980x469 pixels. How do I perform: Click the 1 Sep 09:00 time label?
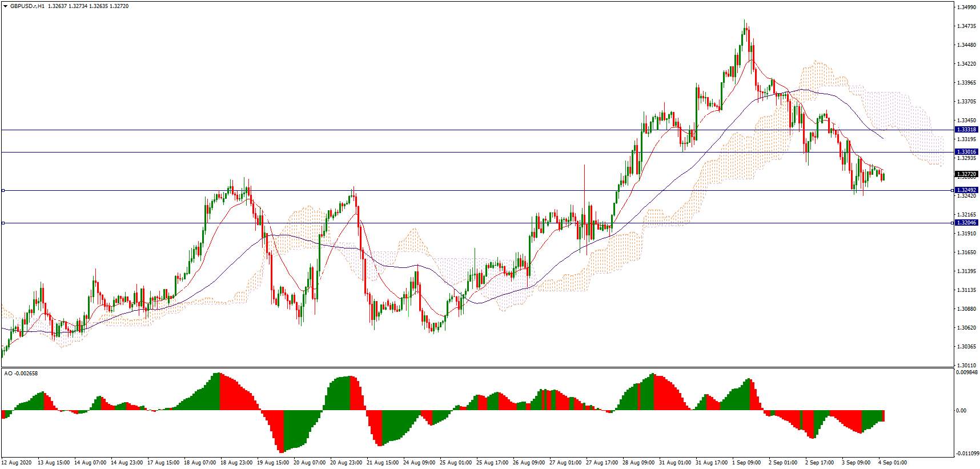[x=746, y=462]
